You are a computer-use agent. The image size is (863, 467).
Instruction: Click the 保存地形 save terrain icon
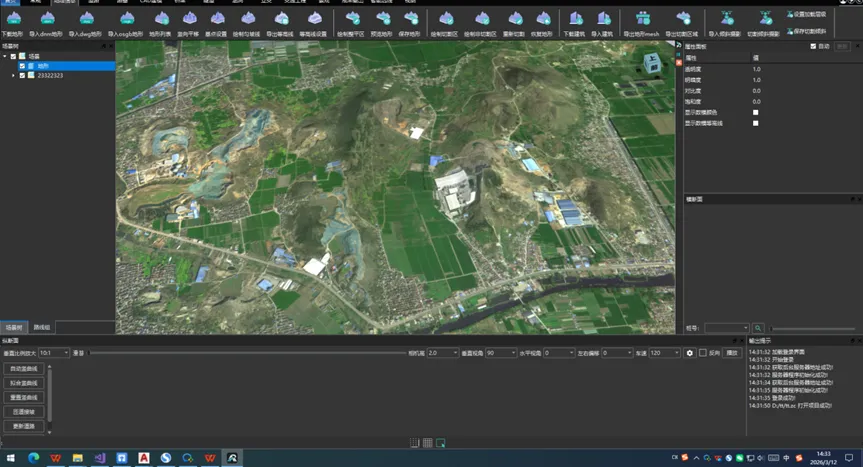click(x=412, y=18)
